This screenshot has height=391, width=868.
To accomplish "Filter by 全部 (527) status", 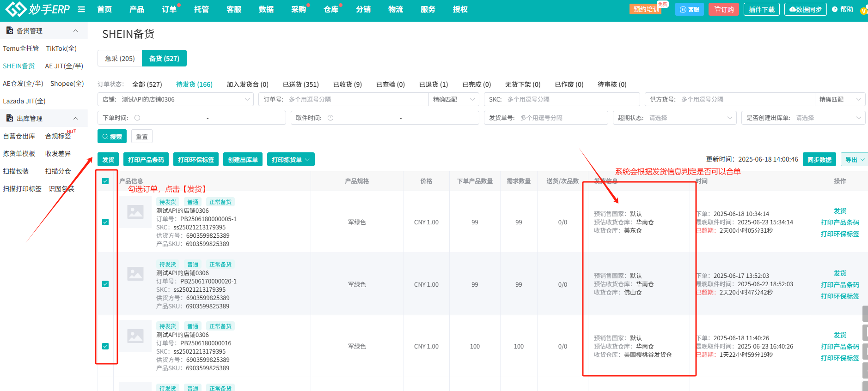I will (x=147, y=84).
